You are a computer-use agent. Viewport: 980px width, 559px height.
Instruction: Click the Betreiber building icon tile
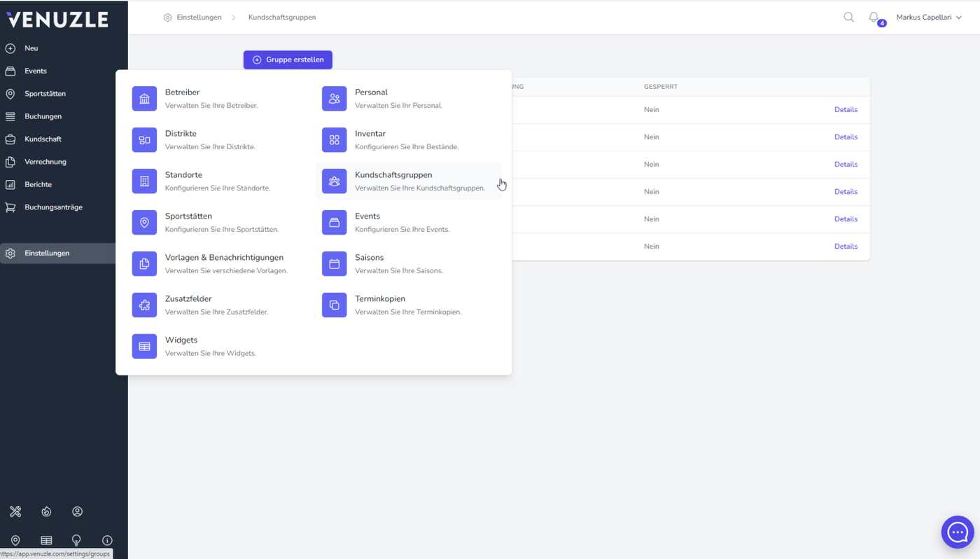[144, 99]
